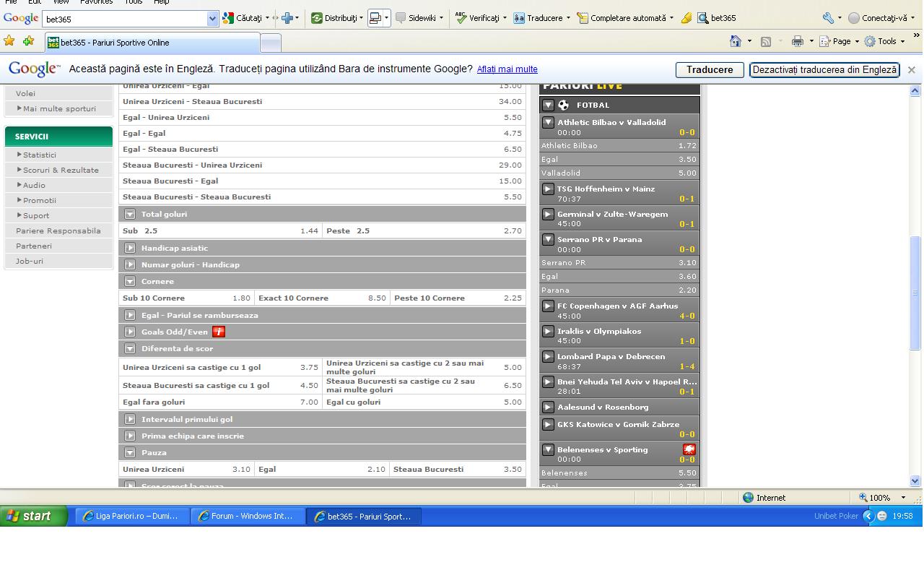This screenshot has height=578, width=924.
Task: Click the Sidewiki toolbar button
Action: pos(419,18)
